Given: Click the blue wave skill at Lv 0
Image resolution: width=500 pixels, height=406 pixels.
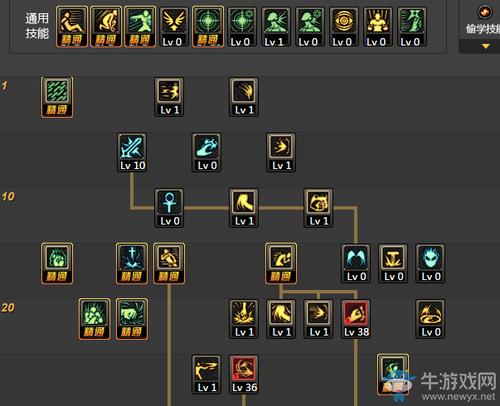Looking at the screenshot, I should click(x=207, y=152).
